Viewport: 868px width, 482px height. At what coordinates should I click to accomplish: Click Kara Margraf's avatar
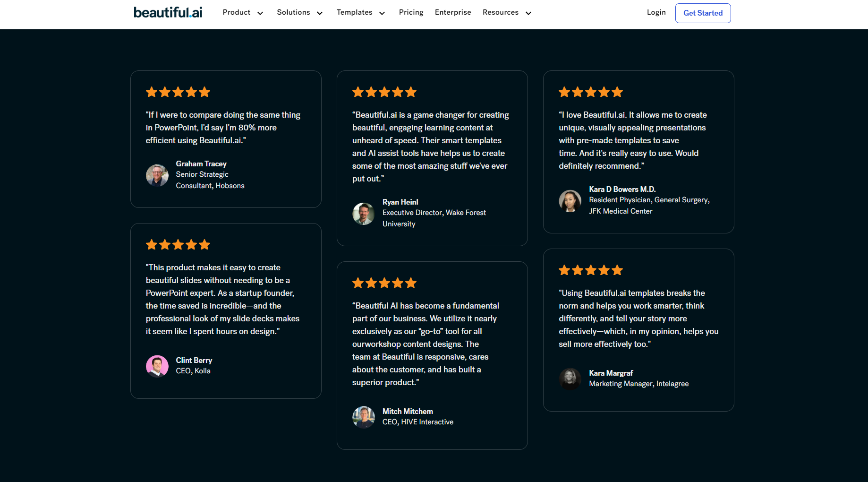(x=570, y=379)
